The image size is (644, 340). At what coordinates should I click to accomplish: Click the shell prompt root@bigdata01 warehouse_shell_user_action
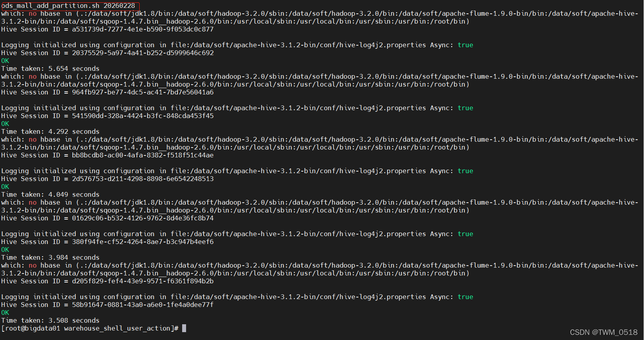[90, 329]
